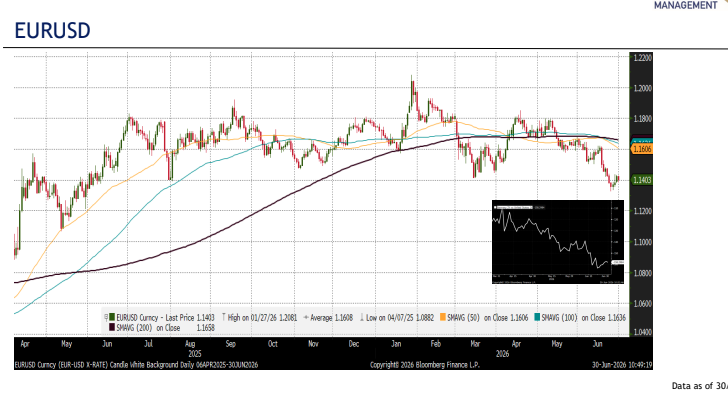Click the High marker icon in the legend
This screenshot has height=401, width=728.
tap(224, 317)
